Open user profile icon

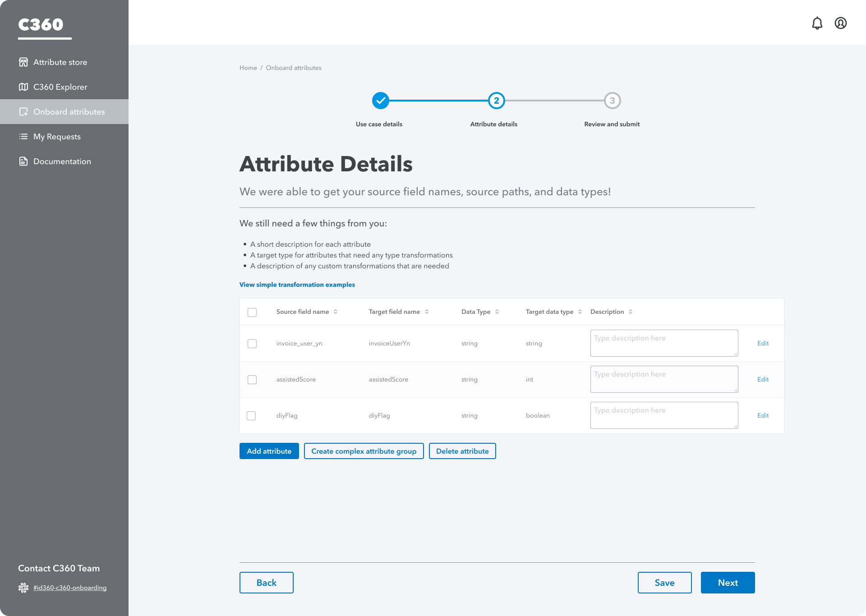[x=840, y=23]
